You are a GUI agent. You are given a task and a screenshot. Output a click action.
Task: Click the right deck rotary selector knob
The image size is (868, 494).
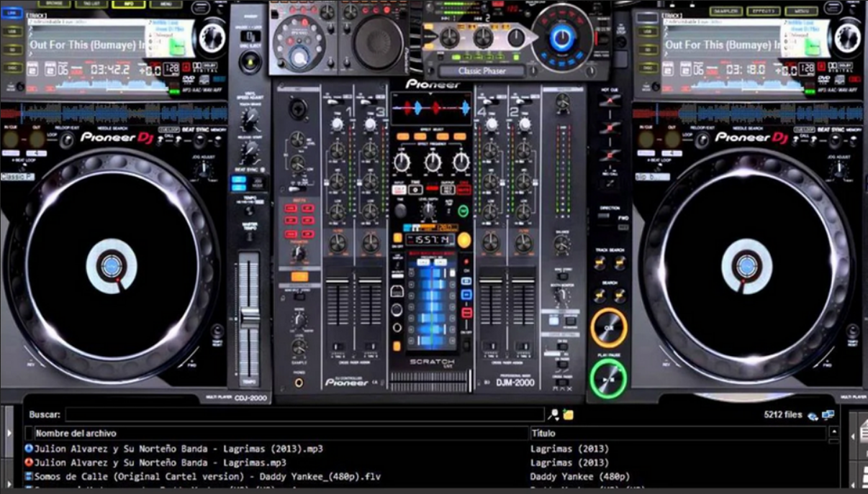pyautogui.click(x=849, y=37)
